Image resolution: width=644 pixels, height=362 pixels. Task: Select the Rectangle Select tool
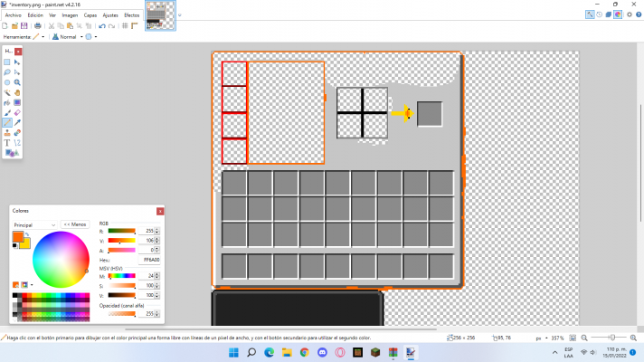[x=7, y=62]
